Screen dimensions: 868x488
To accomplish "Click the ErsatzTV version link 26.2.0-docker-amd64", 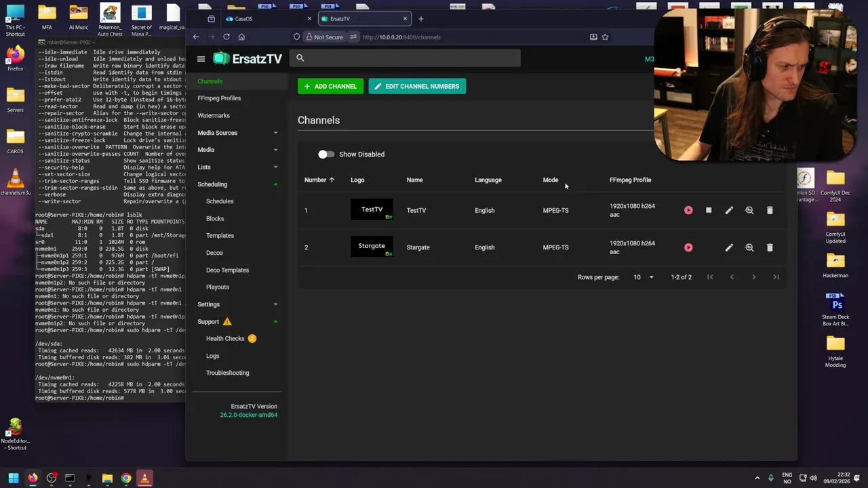I will (x=248, y=415).
